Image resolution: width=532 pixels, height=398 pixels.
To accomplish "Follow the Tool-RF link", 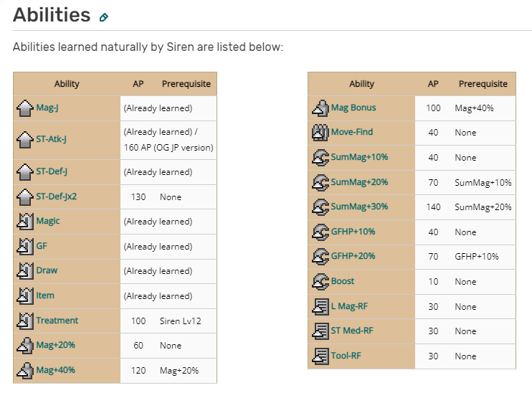I will point(346,356).
